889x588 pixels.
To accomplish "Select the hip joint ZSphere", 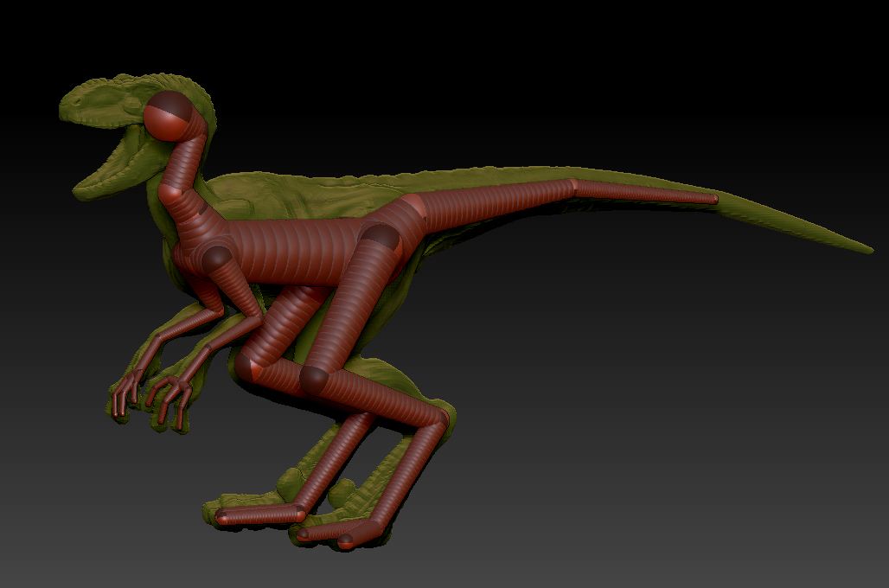I will point(379,237).
